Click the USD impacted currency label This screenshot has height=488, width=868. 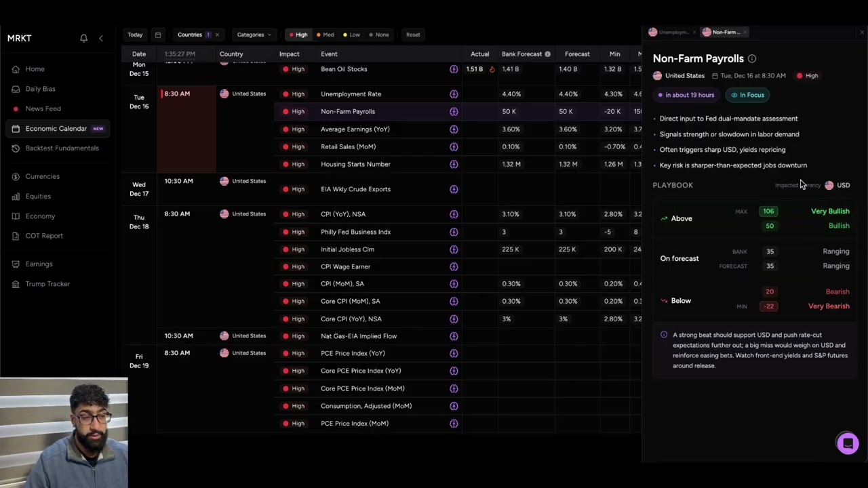[837, 185]
